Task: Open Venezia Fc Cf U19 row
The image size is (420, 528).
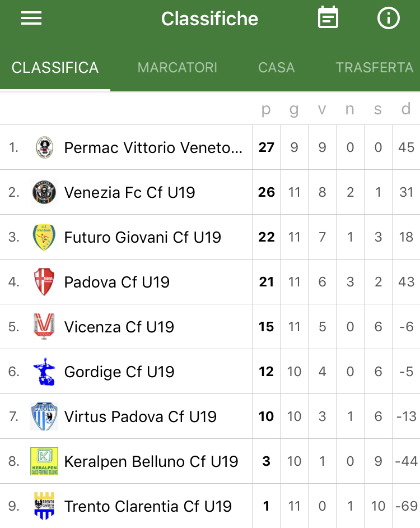Action: coord(210,192)
